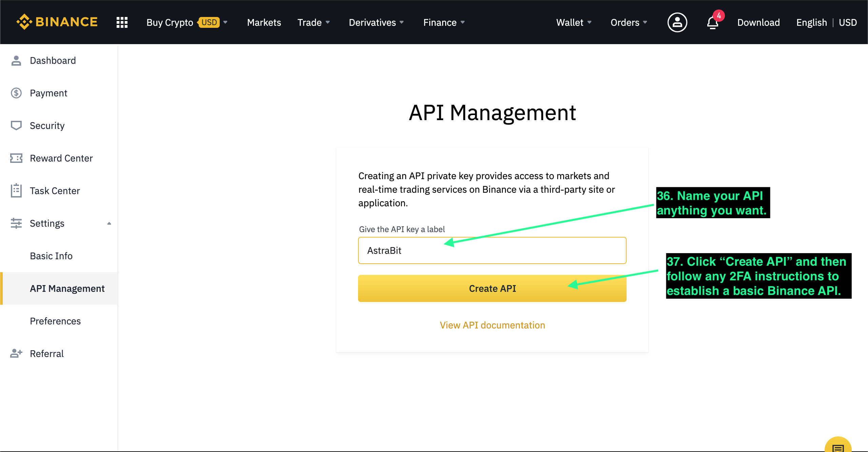Click the Payment dollar icon
Viewport: 868px width, 452px height.
16,93
